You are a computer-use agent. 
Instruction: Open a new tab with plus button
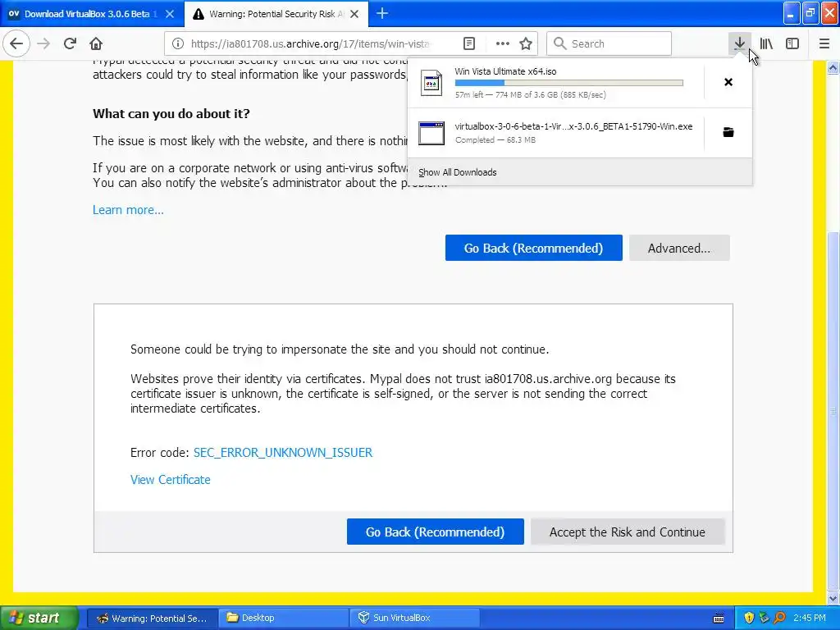(382, 13)
